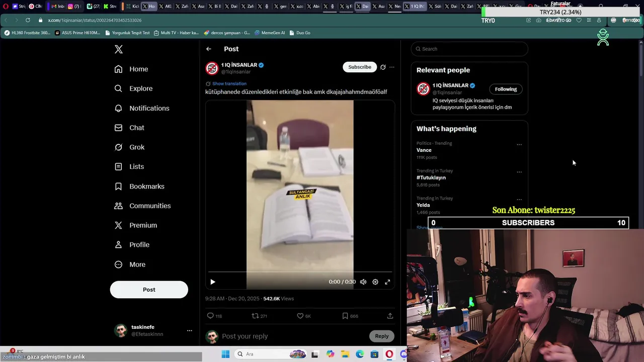Open Chat from the sidebar
The width and height of the screenshot is (644, 362).
[x=129, y=128]
